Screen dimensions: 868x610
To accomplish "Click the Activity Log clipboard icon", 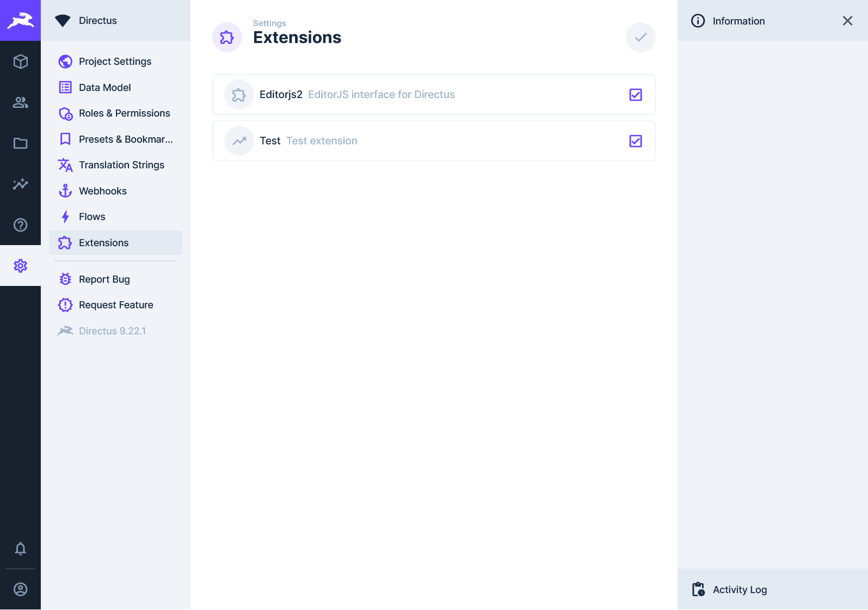I will 698,589.
